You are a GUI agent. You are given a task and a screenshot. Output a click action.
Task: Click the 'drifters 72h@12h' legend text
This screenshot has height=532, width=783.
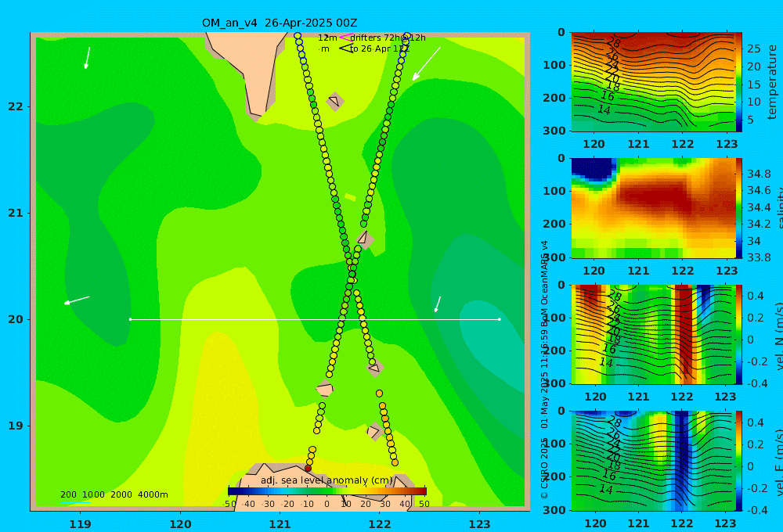(388, 38)
